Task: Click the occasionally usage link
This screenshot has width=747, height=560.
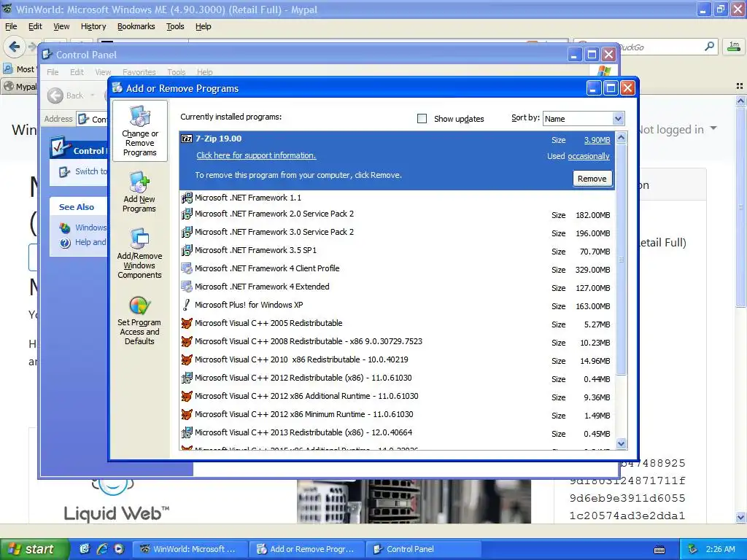Action: (589, 156)
